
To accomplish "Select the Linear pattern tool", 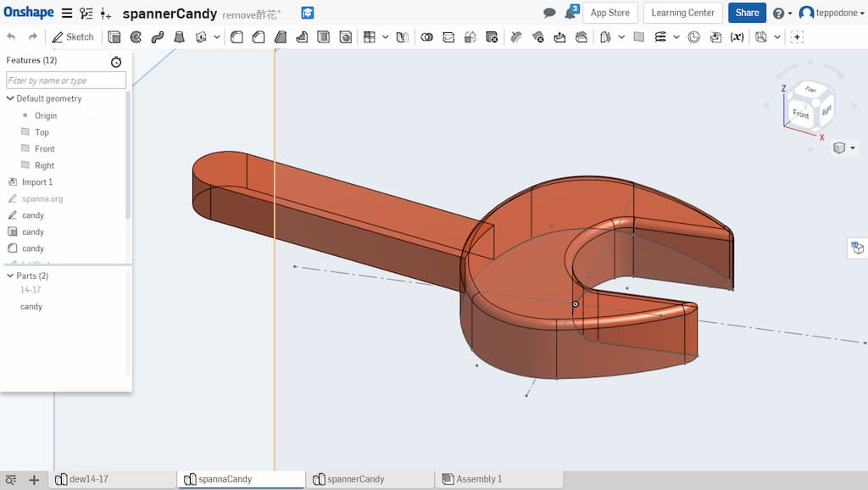I will (x=370, y=37).
